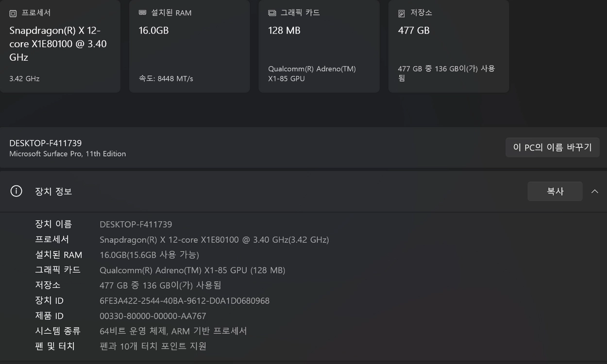Click the storage drive icon
This screenshot has height=364, width=607.
click(402, 14)
